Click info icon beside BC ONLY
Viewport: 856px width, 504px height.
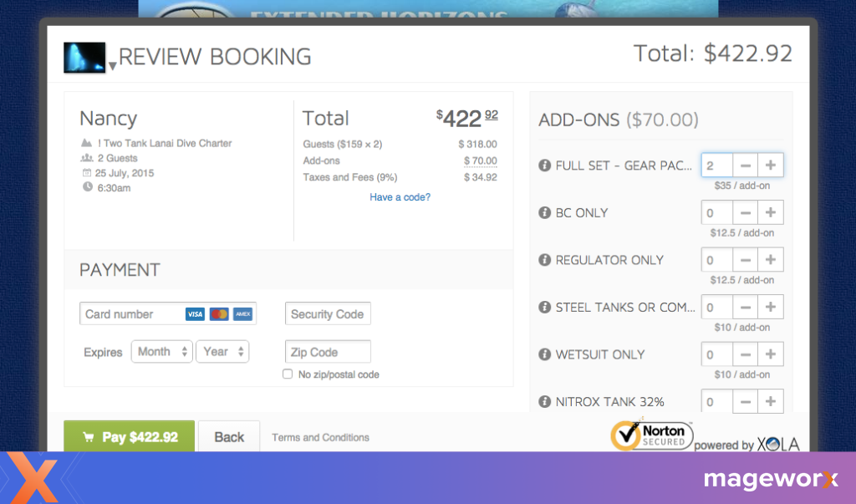coord(544,213)
